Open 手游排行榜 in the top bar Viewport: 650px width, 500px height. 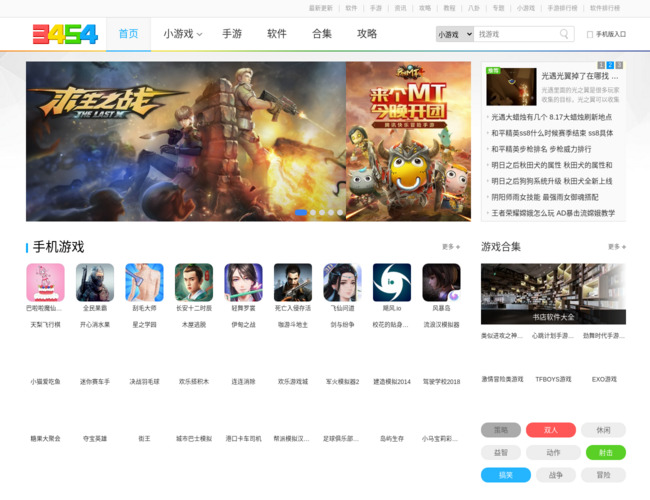pyautogui.click(x=563, y=8)
